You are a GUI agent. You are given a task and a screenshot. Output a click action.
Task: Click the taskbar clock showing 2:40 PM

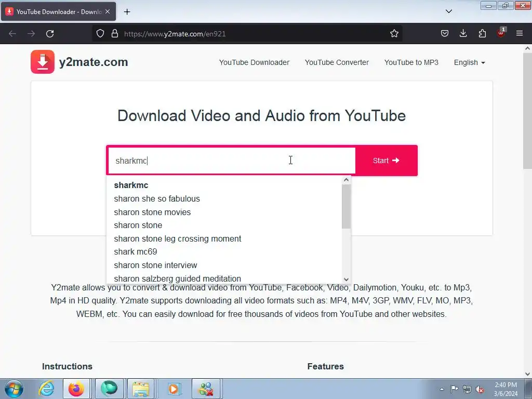pos(506,389)
